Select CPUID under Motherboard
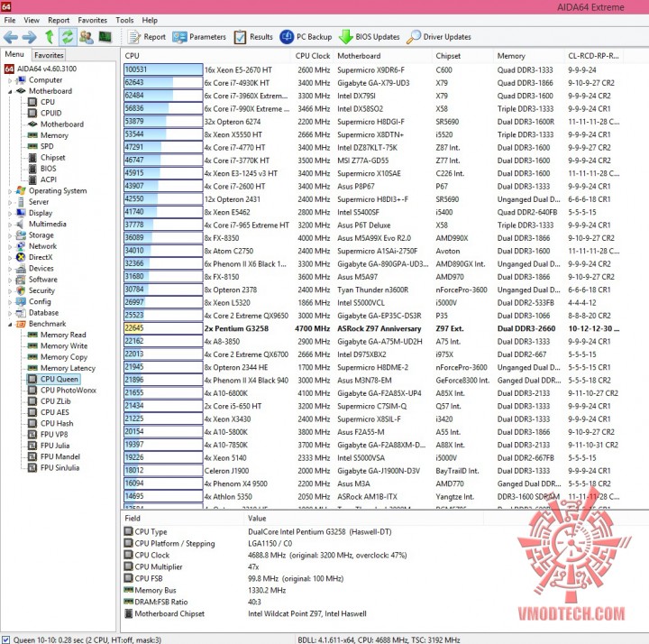This screenshot has width=649, height=644. (50, 113)
